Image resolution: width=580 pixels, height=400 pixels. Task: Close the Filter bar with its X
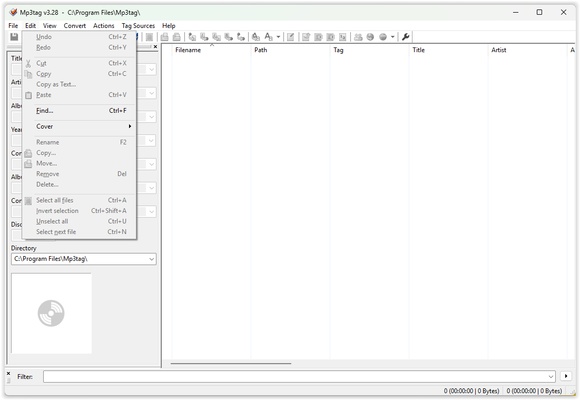9,374
